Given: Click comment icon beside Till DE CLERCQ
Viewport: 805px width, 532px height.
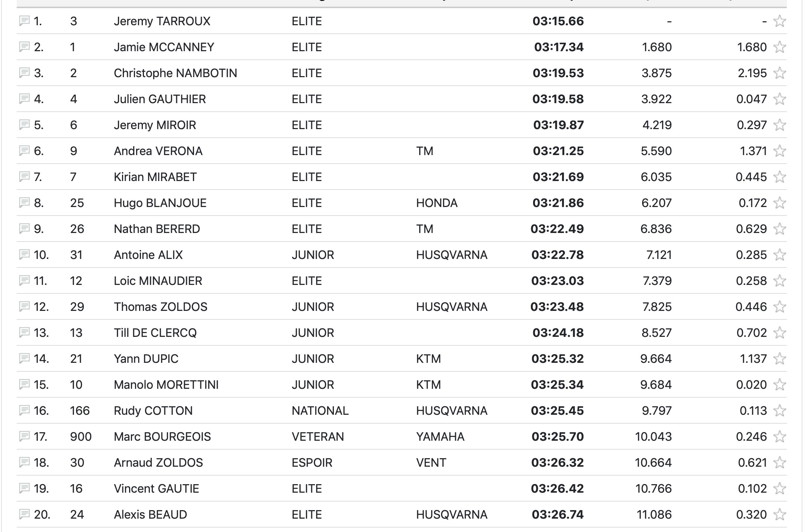Looking at the screenshot, I should click(x=24, y=332).
